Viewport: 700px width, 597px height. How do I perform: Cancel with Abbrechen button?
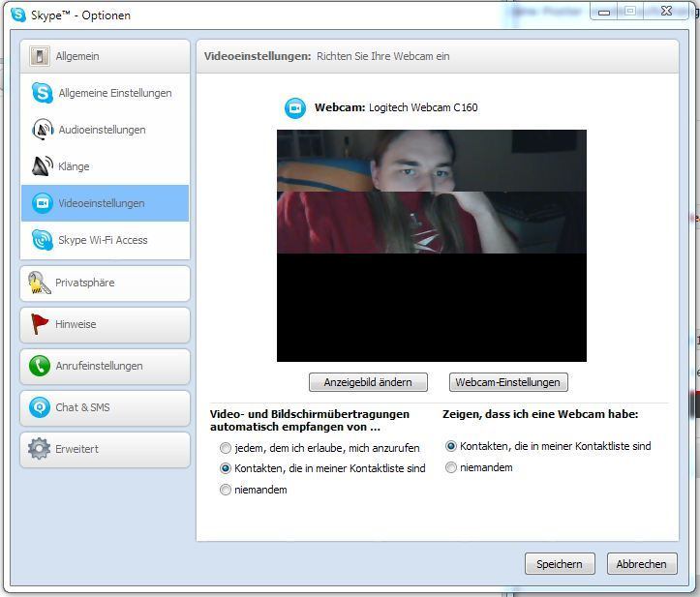[x=642, y=564]
